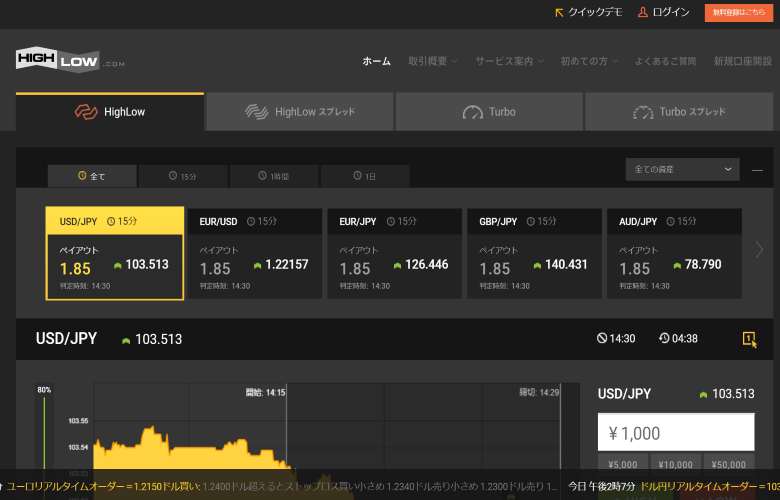Filter options by 1時間
Image resolution: width=780 pixels, height=500 pixels.
[274, 176]
